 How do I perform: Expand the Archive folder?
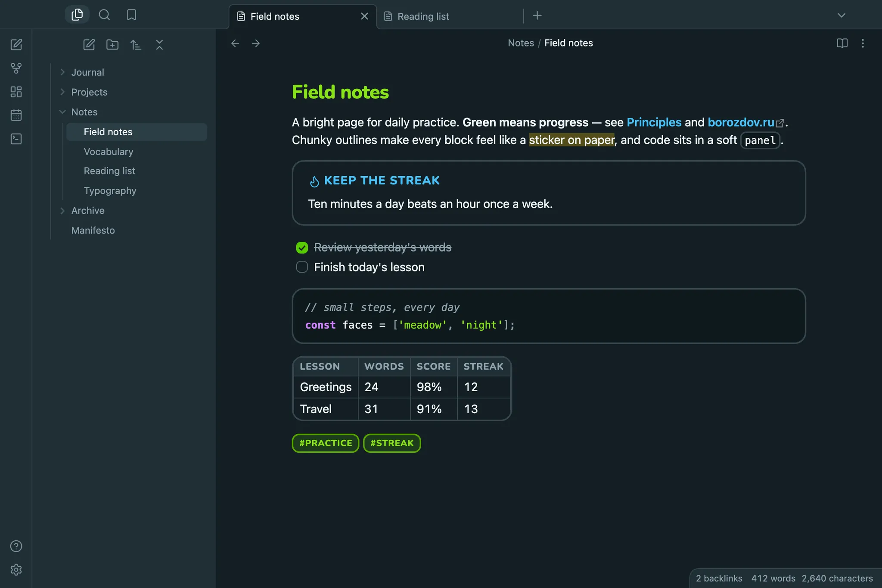pos(62,211)
